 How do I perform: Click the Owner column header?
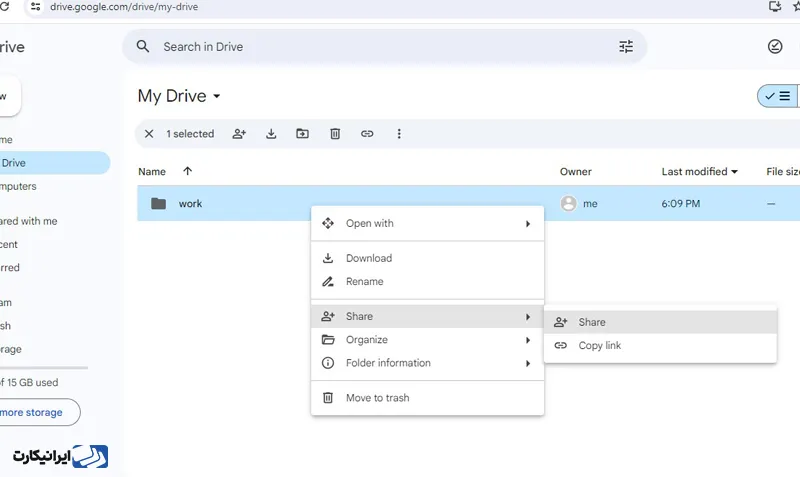coord(576,171)
